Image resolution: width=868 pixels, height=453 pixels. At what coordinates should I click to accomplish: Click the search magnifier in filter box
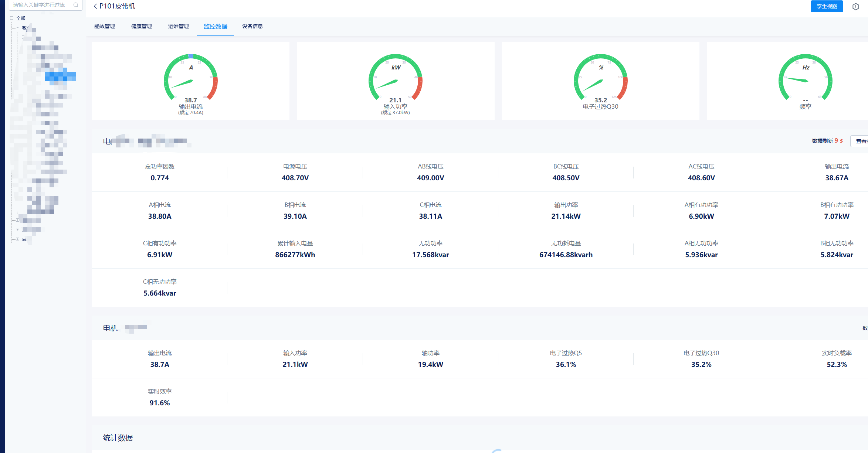tap(76, 5)
